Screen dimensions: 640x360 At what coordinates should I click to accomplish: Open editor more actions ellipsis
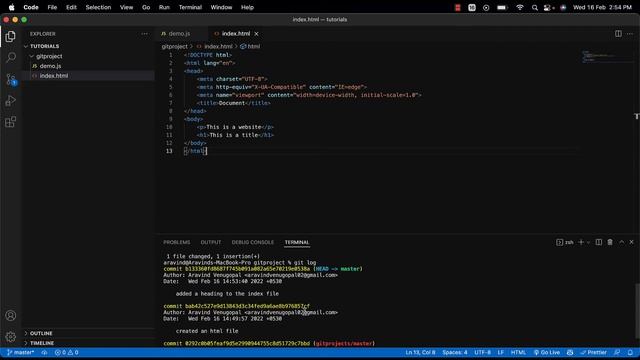[630, 33]
